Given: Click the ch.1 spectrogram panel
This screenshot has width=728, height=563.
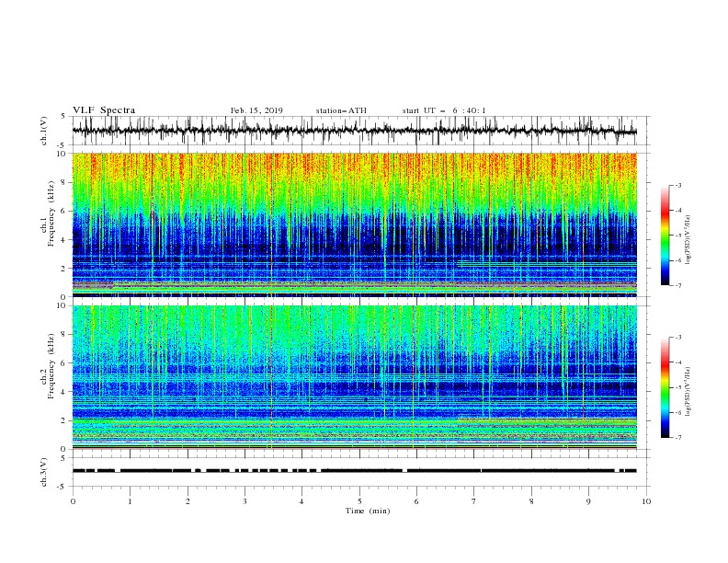Looking at the screenshot, I should pos(355,224).
